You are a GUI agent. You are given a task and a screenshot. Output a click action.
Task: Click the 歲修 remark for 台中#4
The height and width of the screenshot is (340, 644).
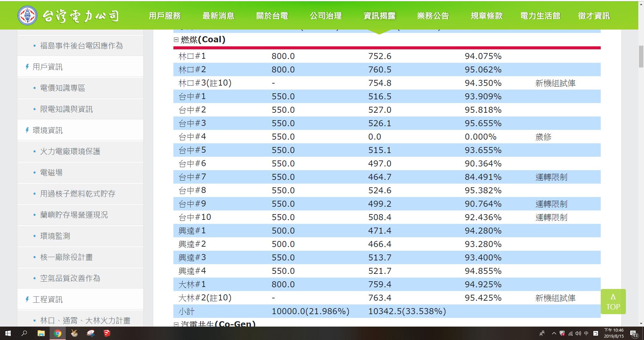pyautogui.click(x=543, y=137)
